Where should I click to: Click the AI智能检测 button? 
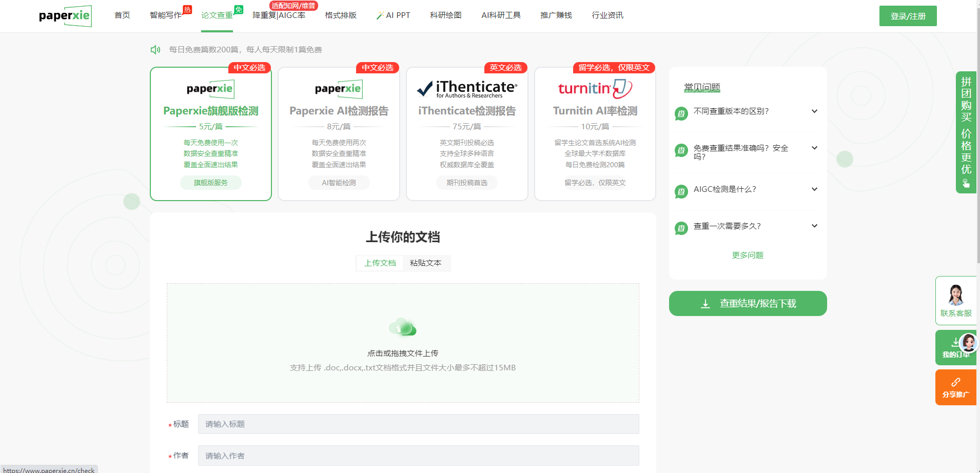pos(339,183)
